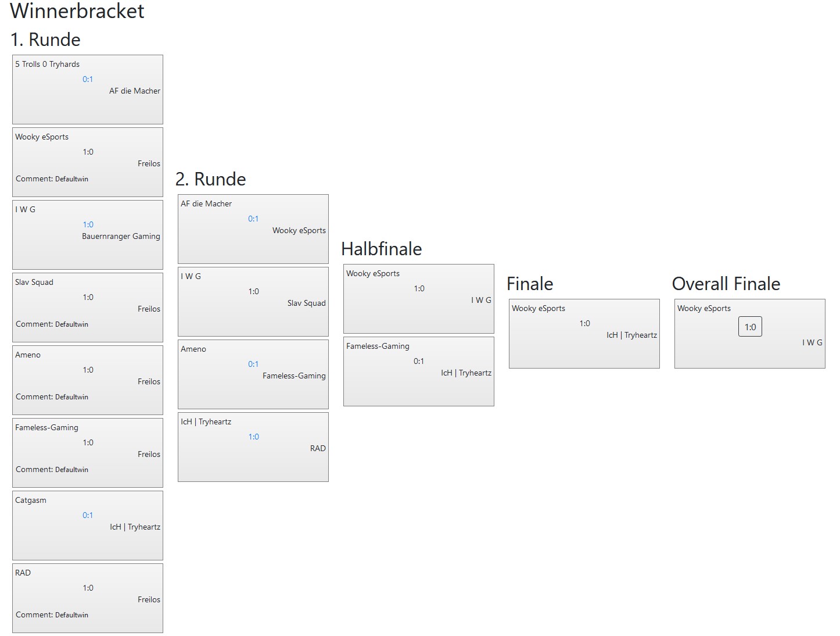
Task: Click score link of IcH | Tryheartz vs RAD
Action: point(253,437)
